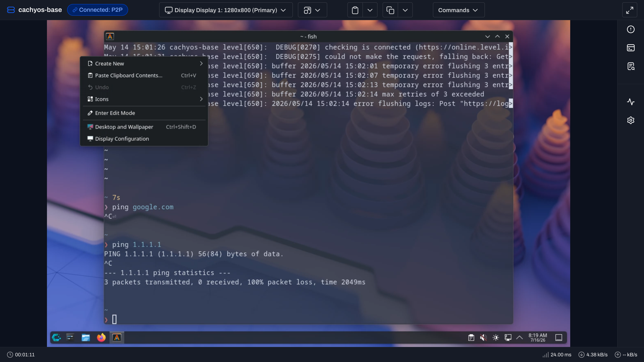Click the clipboard icon in the top toolbar
This screenshot has height=362, width=644.
point(355,10)
